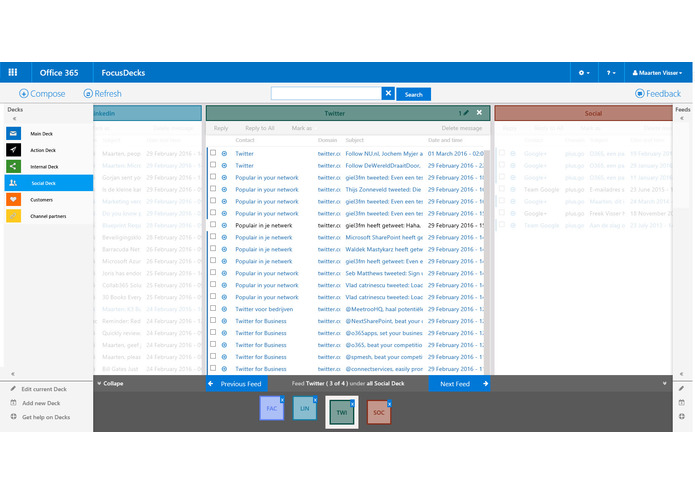This screenshot has height=494, width=695.
Task: Select the LIN feed color thumbnail
Action: click(x=305, y=408)
